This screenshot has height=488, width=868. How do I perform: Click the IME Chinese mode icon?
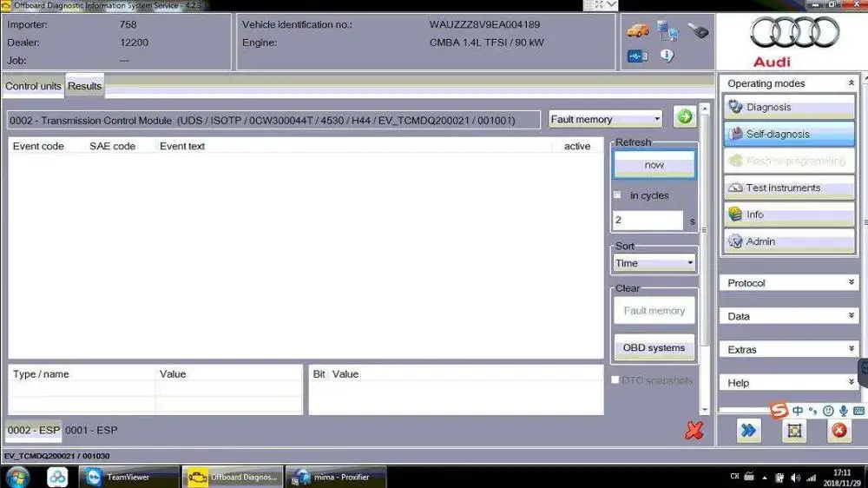tap(798, 411)
